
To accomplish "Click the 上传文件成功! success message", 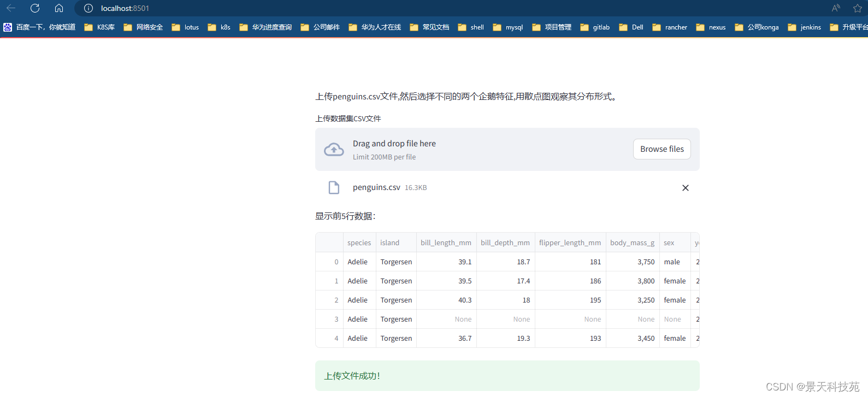I will tap(507, 376).
